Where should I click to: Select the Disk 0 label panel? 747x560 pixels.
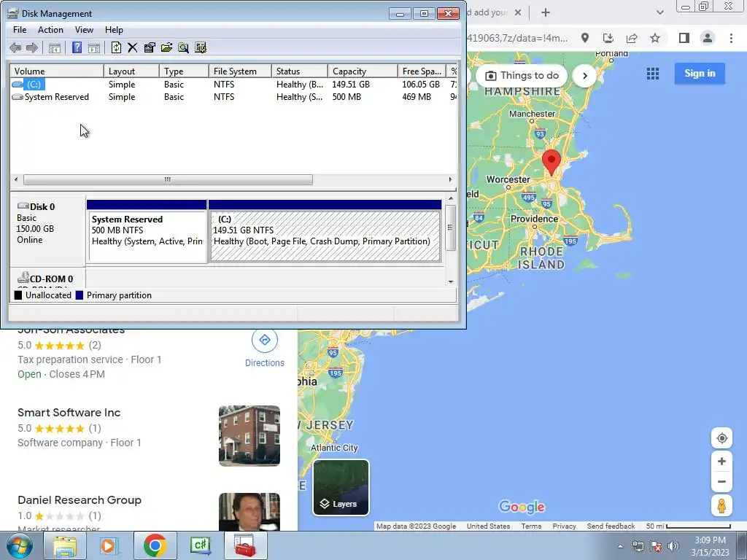coord(47,230)
